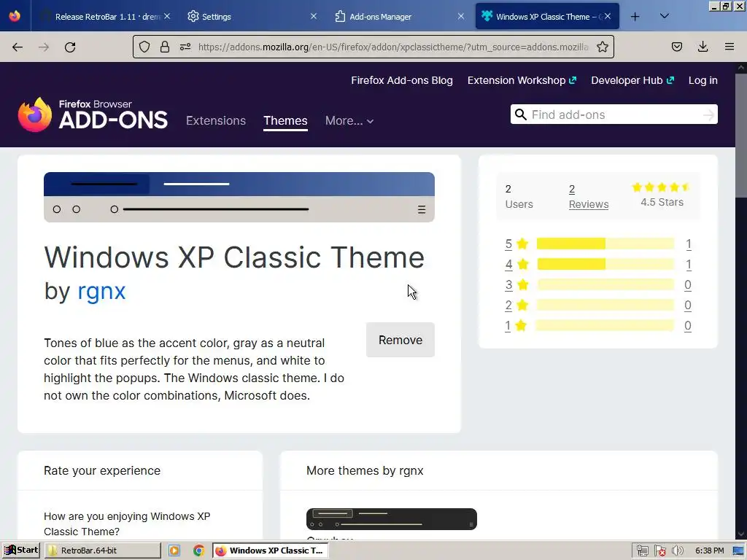
Task: Launch media player quick launch icon
Action: (174, 551)
